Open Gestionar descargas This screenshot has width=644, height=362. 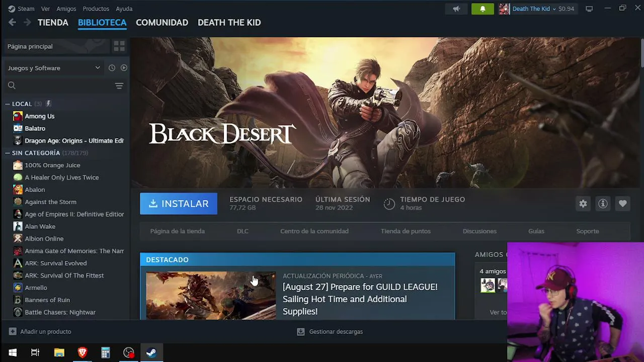coord(336,332)
